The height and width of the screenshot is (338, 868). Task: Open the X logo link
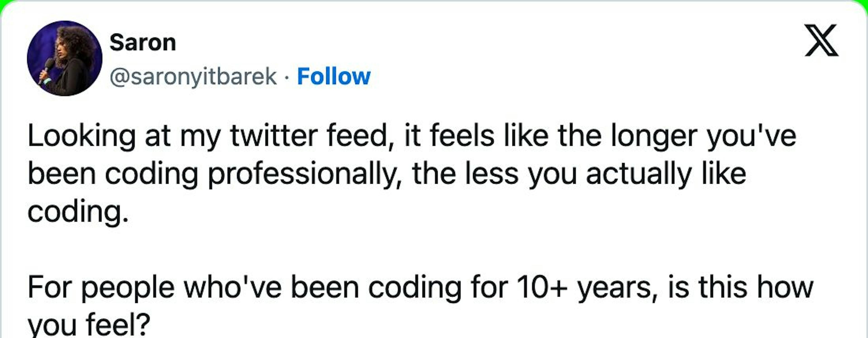click(x=821, y=40)
